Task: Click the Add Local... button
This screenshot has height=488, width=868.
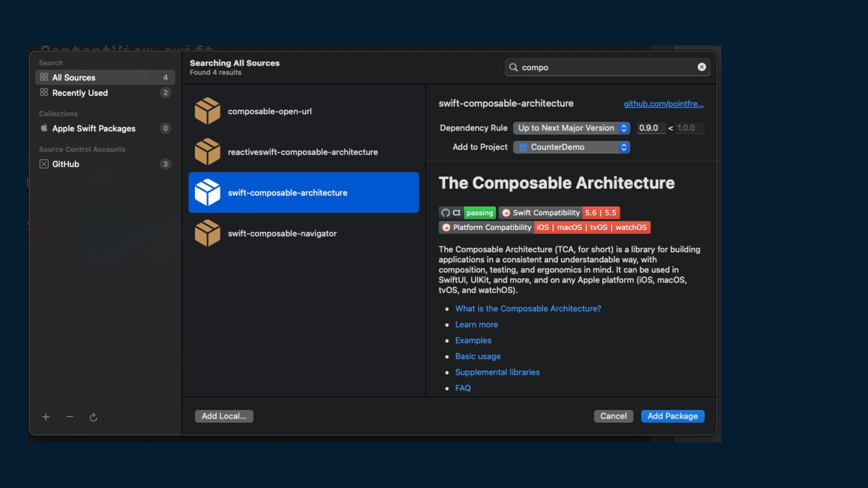Action: click(x=224, y=416)
